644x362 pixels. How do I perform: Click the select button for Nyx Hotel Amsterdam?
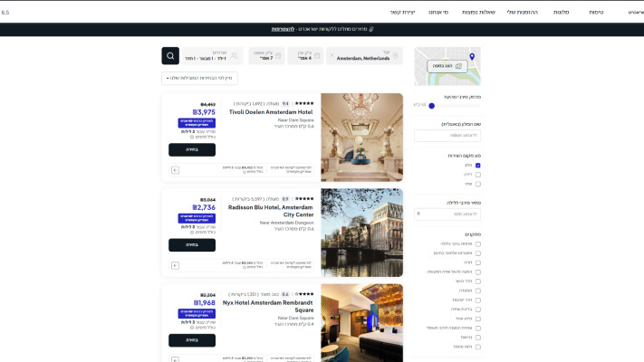[x=192, y=340]
